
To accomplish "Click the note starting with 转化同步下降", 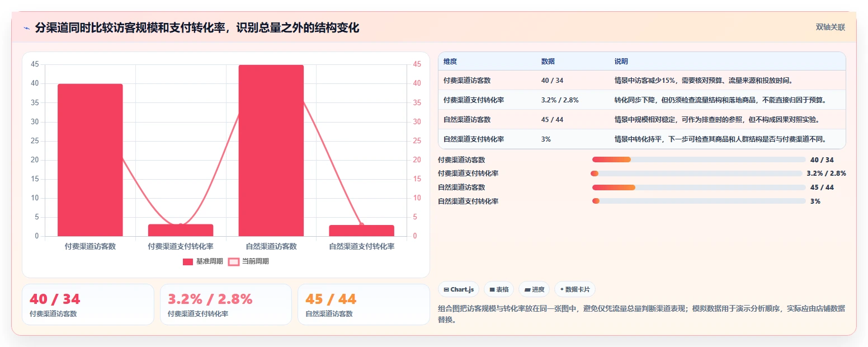I will [720, 100].
